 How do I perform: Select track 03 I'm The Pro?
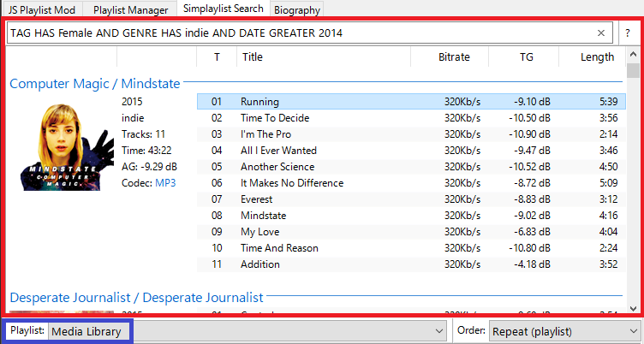coord(412,133)
